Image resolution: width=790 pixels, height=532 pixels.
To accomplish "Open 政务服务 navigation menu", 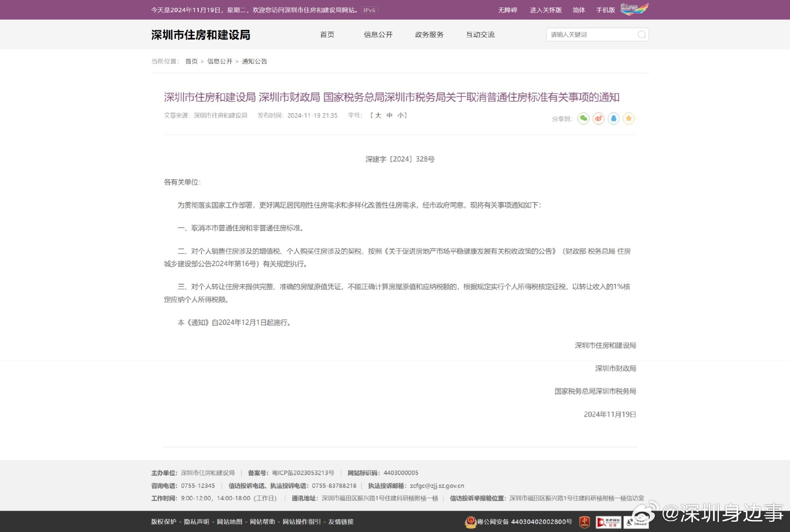I will tap(429, 35).
